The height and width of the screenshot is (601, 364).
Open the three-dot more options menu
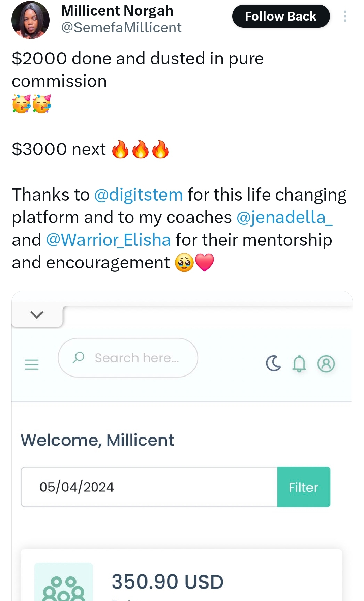click(345, 16)
